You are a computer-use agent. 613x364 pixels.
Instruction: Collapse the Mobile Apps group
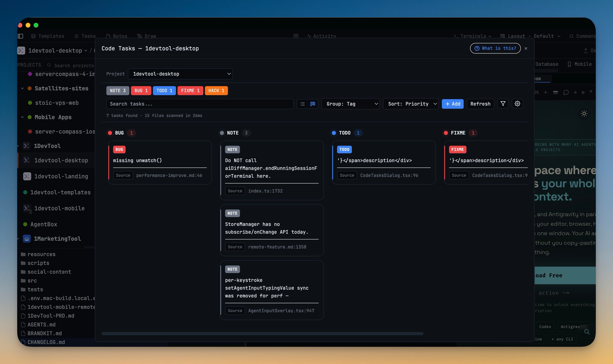22,117
